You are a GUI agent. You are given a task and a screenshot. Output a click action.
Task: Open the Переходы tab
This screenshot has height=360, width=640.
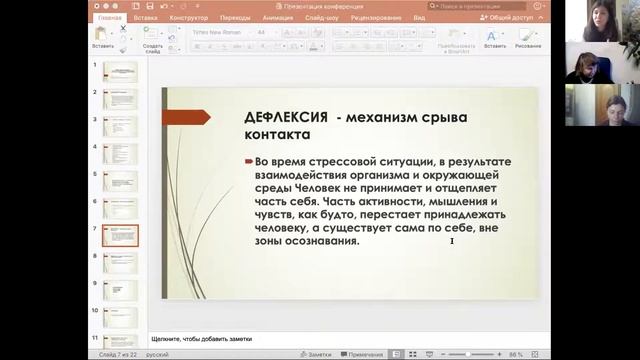(235, 18)
